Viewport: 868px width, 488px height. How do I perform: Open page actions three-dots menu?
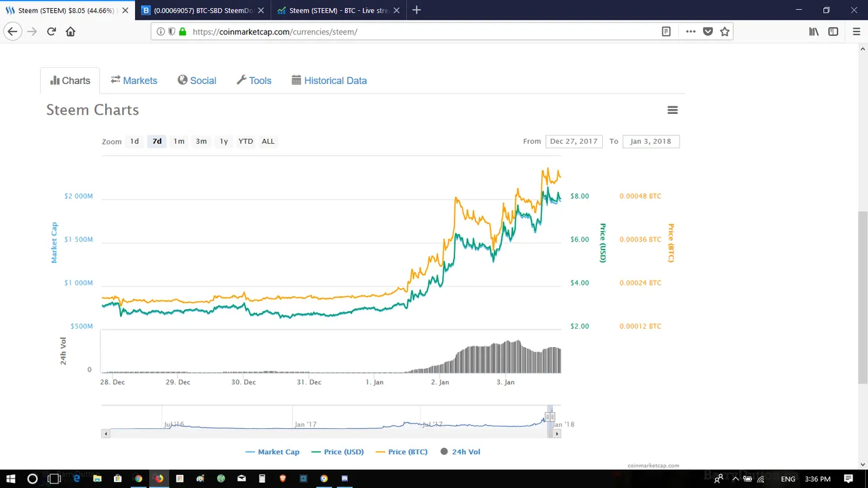[690, 31]
